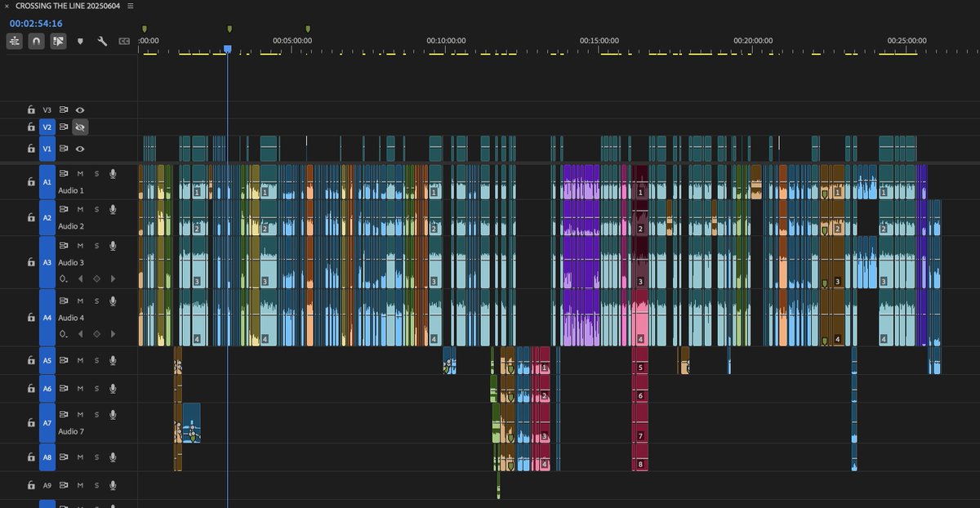
Task: Solo the Audio 2 track
Action: (x=96, y=208)
